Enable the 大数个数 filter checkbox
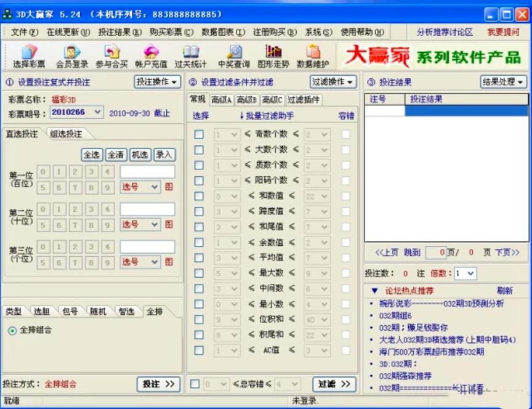Viewport: 532px width, 409px height. click(199, 150)
